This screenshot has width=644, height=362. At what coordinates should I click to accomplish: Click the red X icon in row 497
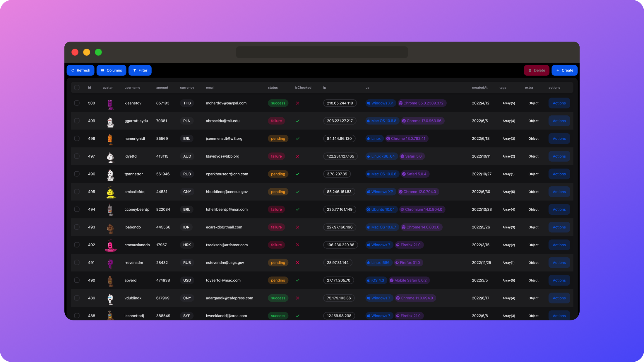pyautogui.click(x=297, y=156)
